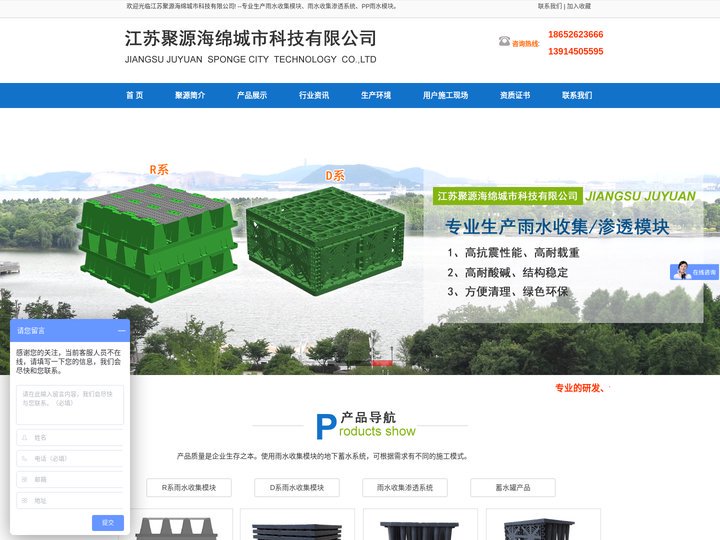Focus the message content text area

click(x=70, y=405)
